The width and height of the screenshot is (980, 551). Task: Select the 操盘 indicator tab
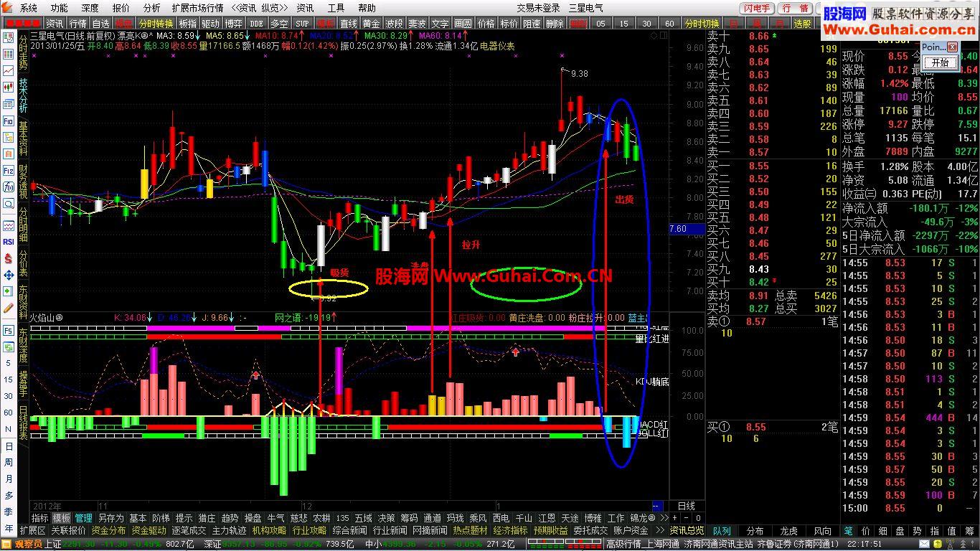[253, 518]
